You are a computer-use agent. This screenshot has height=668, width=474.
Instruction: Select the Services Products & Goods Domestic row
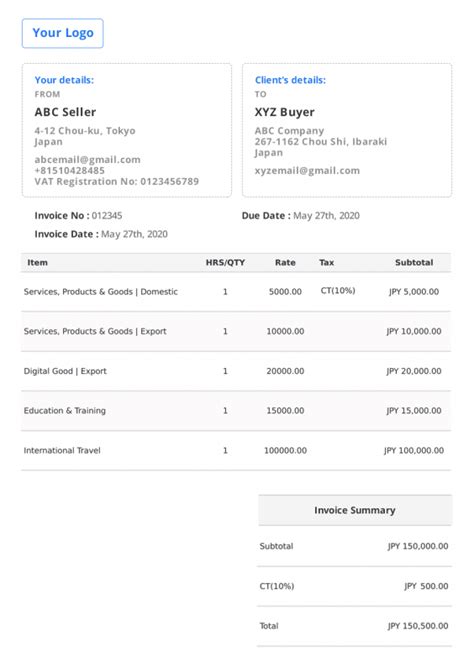pyautogui.click(x=236, y=292)
